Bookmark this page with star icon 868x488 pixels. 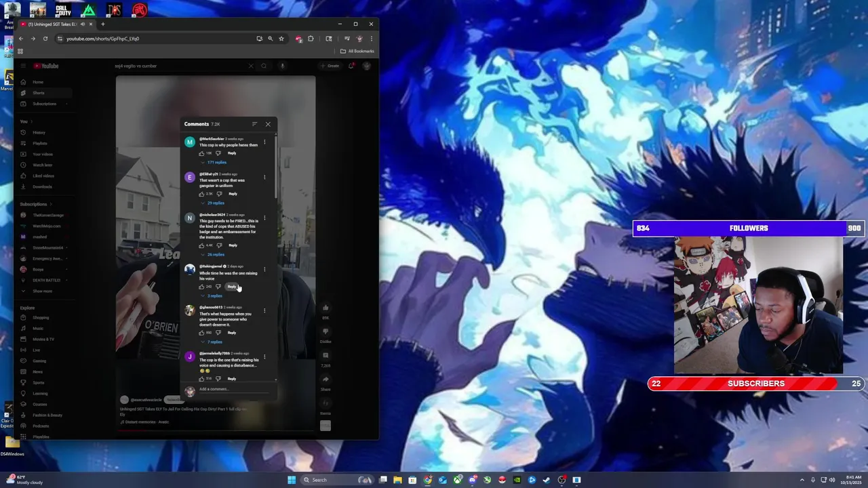click(x=281, y=39)
